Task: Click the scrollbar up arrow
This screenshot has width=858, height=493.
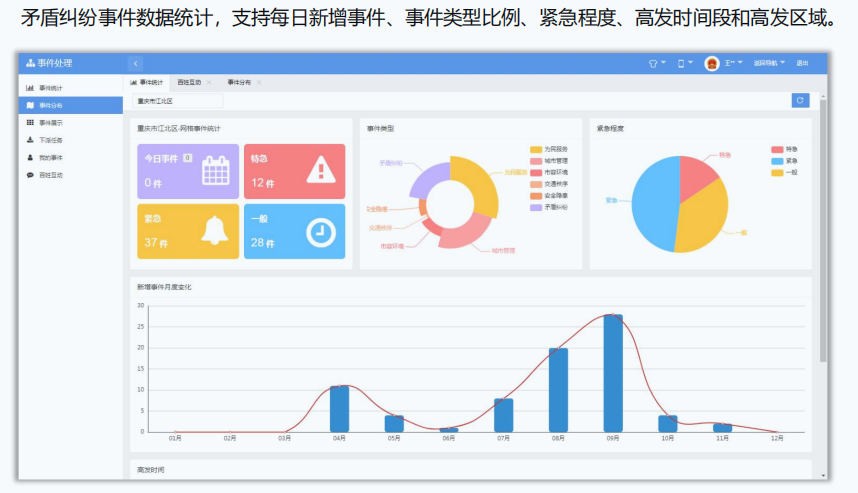Action: 823,96
